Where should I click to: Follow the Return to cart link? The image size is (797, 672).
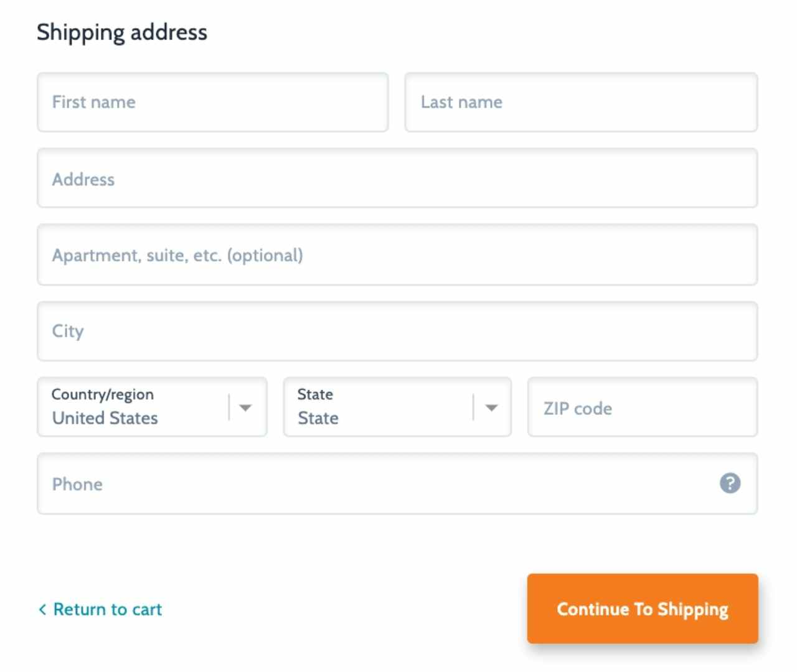tap(107, 609)
